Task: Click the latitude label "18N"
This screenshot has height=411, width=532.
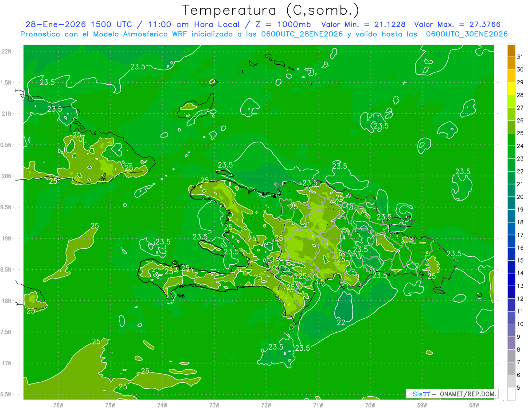Action: tap(7, 301)
